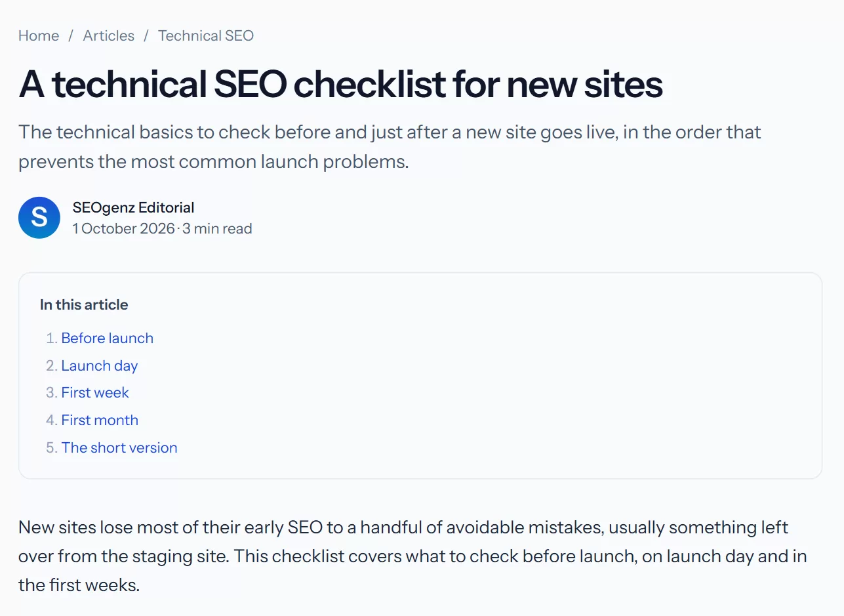Click the article subtitle description text
This screenshot has height=616, width=844.
[x=390, y=146]
